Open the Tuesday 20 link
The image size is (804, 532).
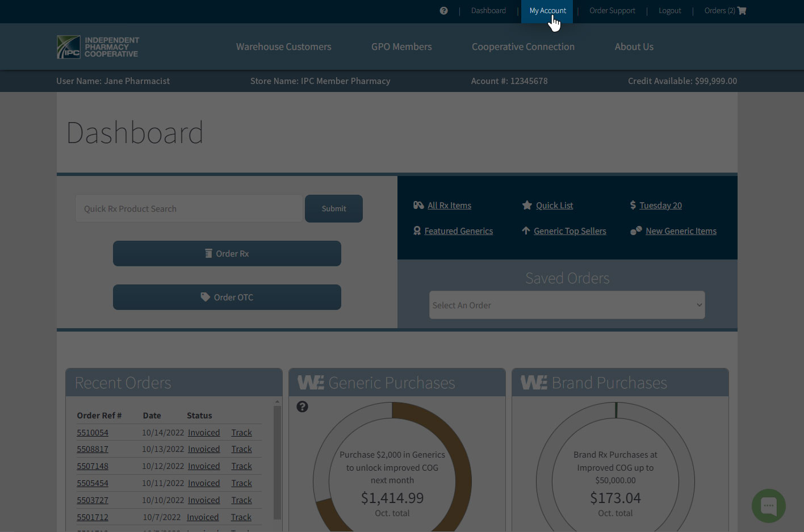(x=660, y=206)
